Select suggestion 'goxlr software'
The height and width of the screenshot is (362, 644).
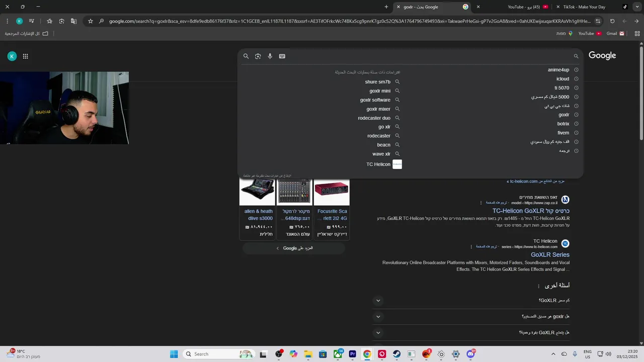375,100
